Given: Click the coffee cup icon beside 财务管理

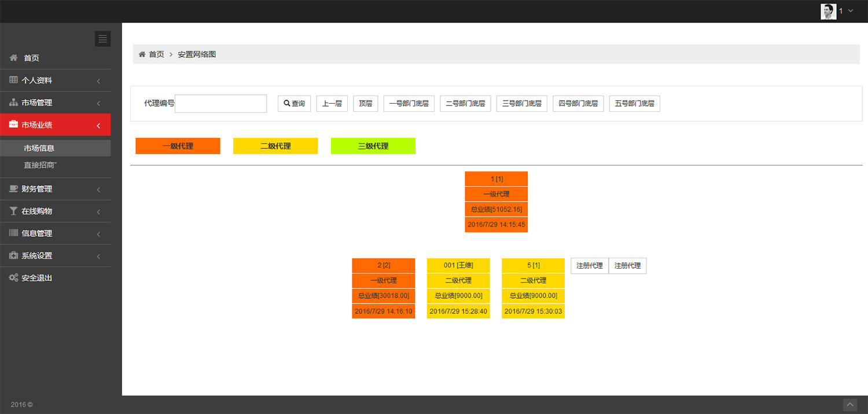Looking at the screenshot, I should 13,189.
